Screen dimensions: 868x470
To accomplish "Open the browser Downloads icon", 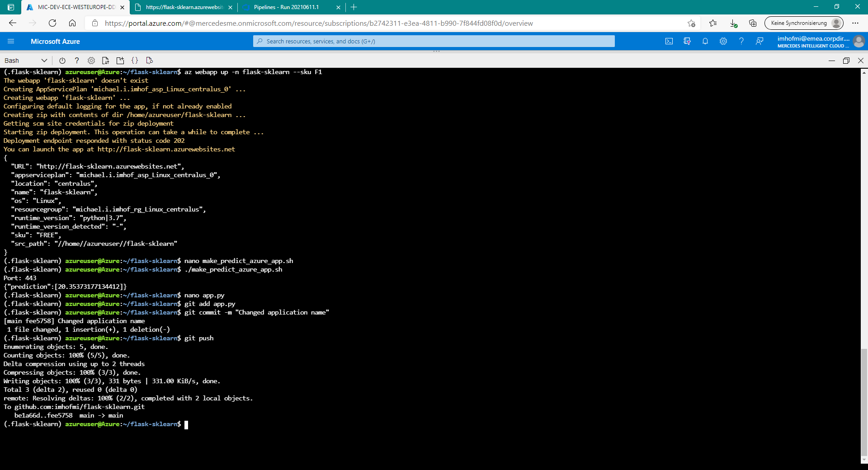I will (733, 23).
